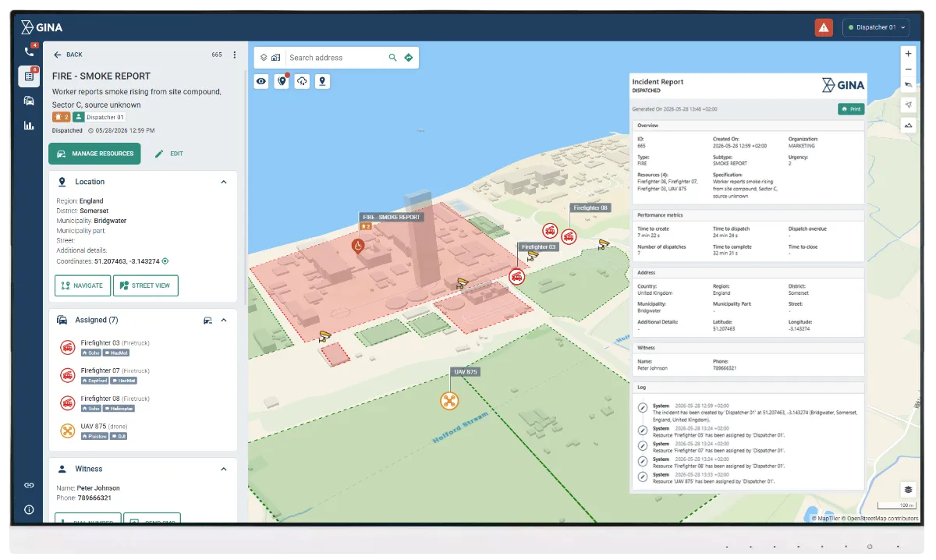
Task: Click the storm cloud weather map button
Action: tap(302, 81)
